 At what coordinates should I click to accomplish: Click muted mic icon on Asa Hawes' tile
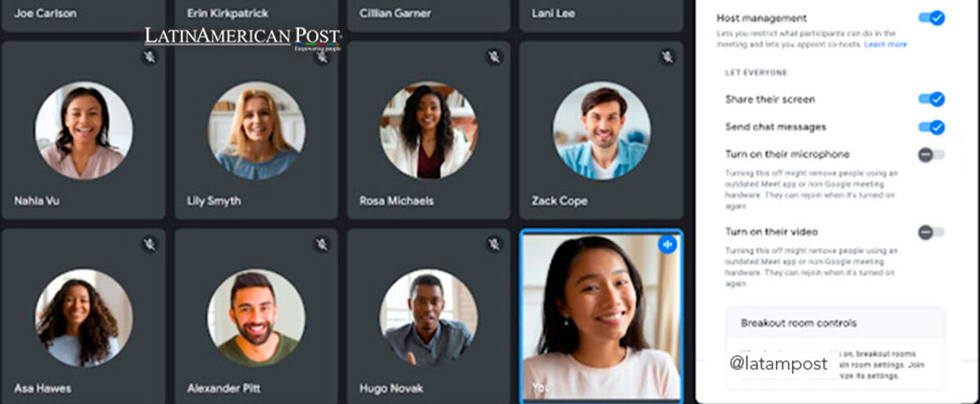coord(149,243)
